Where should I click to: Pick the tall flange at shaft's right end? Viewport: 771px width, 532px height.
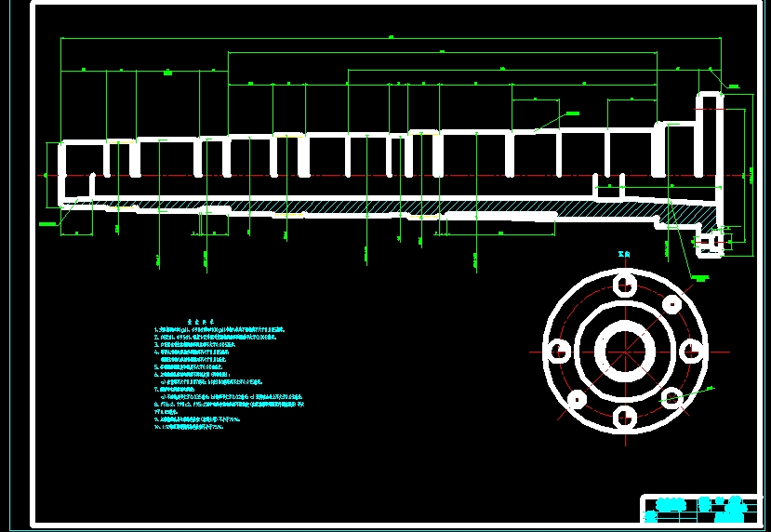click(709, 175)
